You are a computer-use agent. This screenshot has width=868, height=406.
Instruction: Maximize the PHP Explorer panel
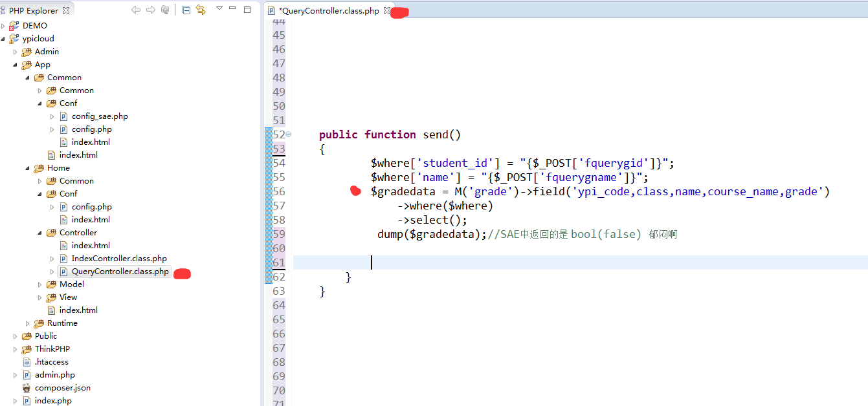pyautogui.click(x=247, y=10)
